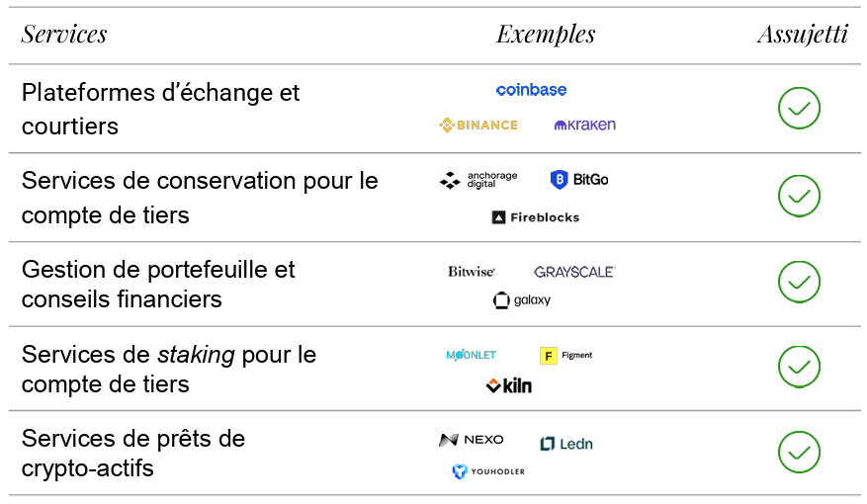867x504 pixels.
Task: Click the Assujetti column header
Action: (x=802, y=35)
